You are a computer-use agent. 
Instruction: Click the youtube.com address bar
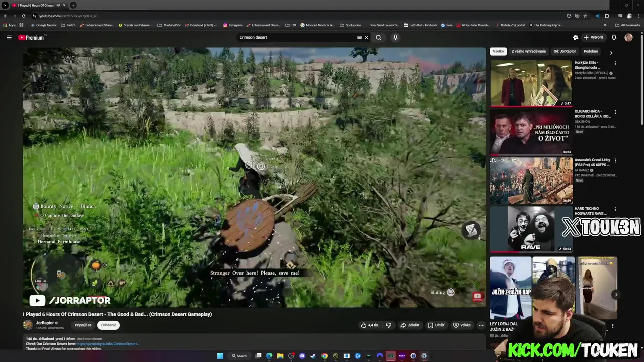(x=297, y=16)
